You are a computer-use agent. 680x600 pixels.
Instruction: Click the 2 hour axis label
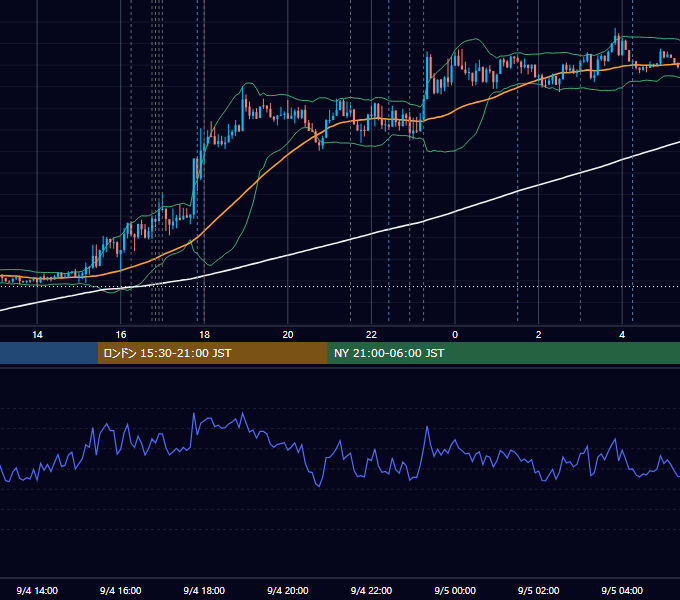pyautogui.click(x=538, y=335)
